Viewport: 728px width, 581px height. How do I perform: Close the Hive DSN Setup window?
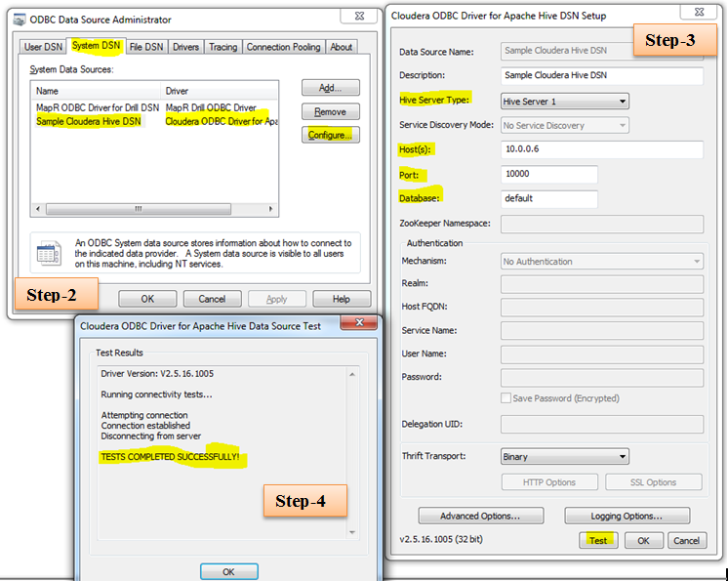pyautogui.click(x=699, y=12)
